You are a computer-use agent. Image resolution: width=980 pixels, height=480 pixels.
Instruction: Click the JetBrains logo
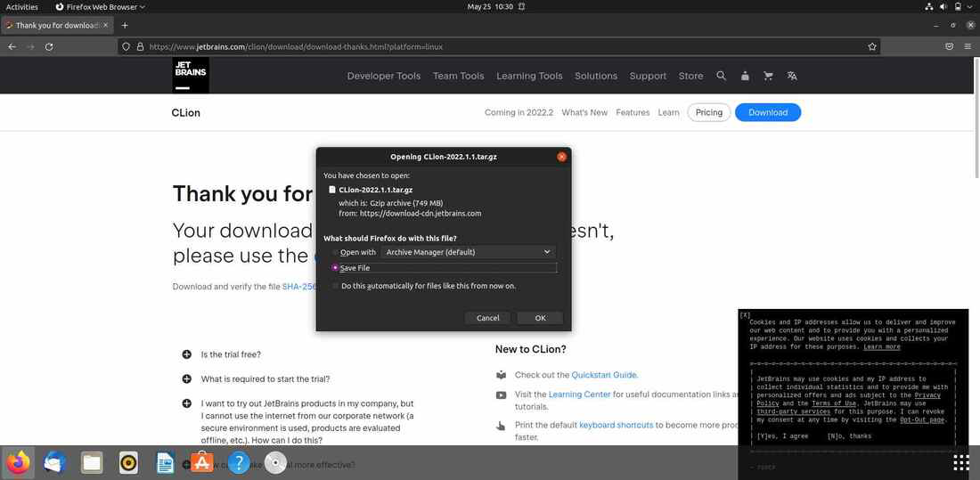point(191,76)
